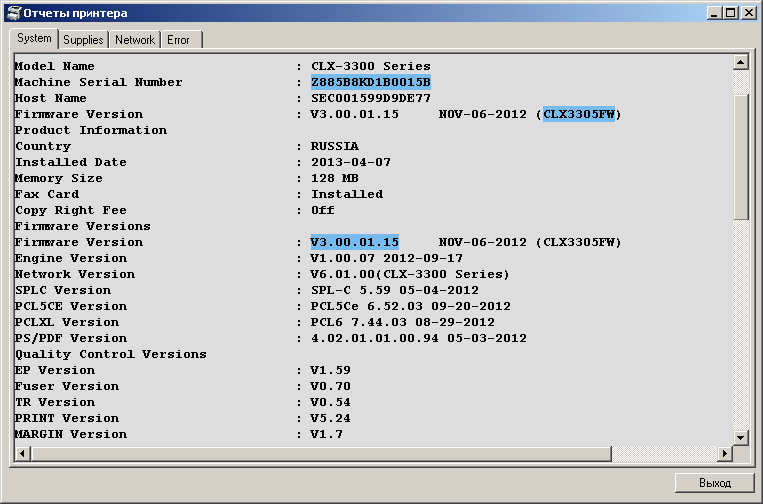Click the Quality Control Versions heading
The width and height of the screenshot is (763, 504).
[110, 355]
